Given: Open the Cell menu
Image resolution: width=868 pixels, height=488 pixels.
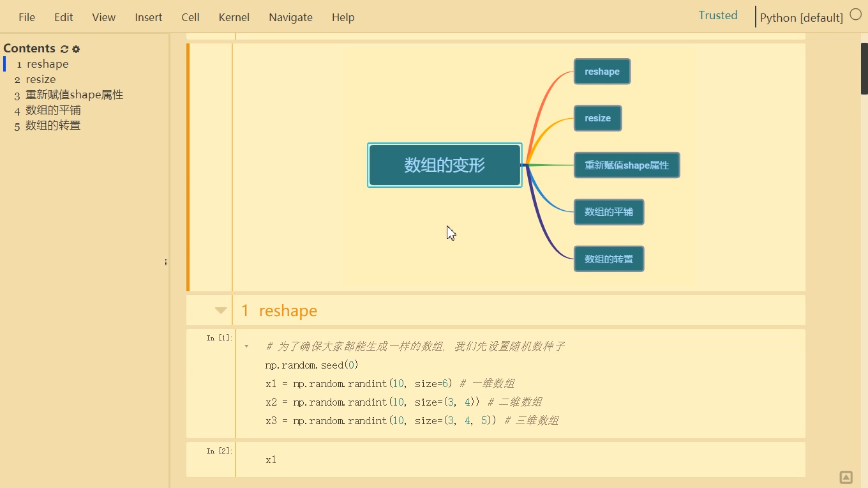Looking at the screenshot, I should pyautogui.click(x=190, y=17).
